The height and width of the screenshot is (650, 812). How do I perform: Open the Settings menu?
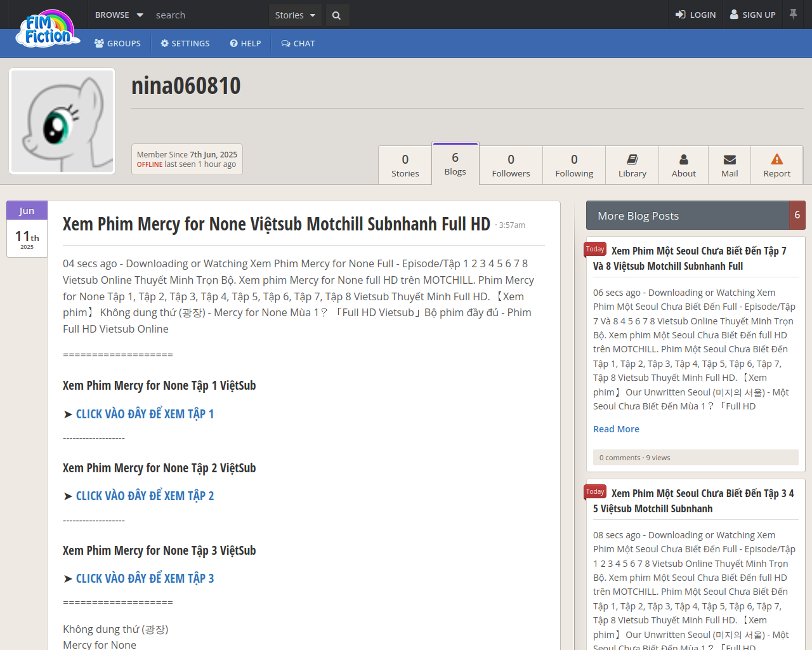[x=185, y=43]
